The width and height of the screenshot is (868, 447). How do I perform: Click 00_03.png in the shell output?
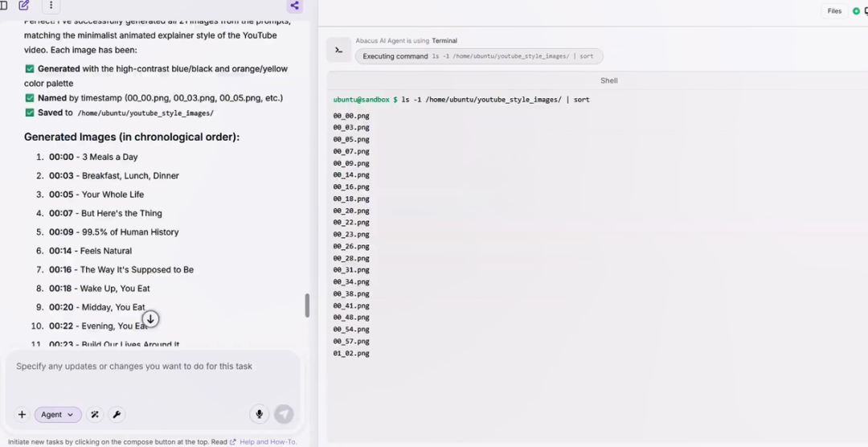(351, 127)
